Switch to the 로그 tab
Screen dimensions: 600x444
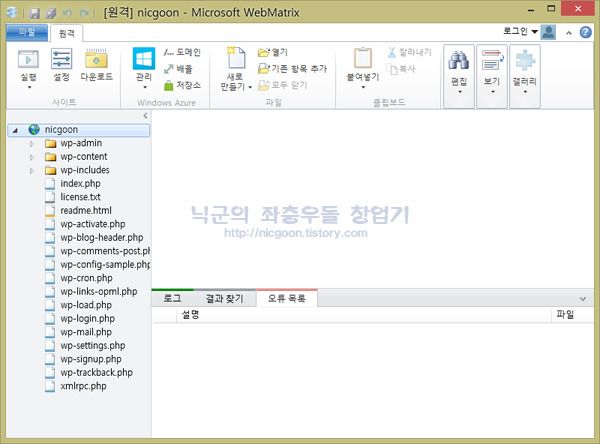172,298
